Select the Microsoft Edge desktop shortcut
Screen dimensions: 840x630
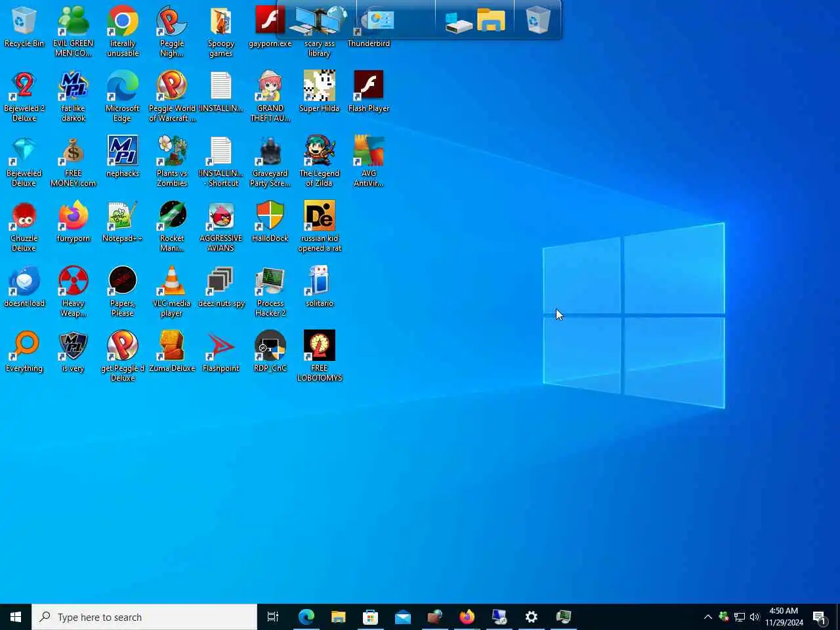pos(123,96)
